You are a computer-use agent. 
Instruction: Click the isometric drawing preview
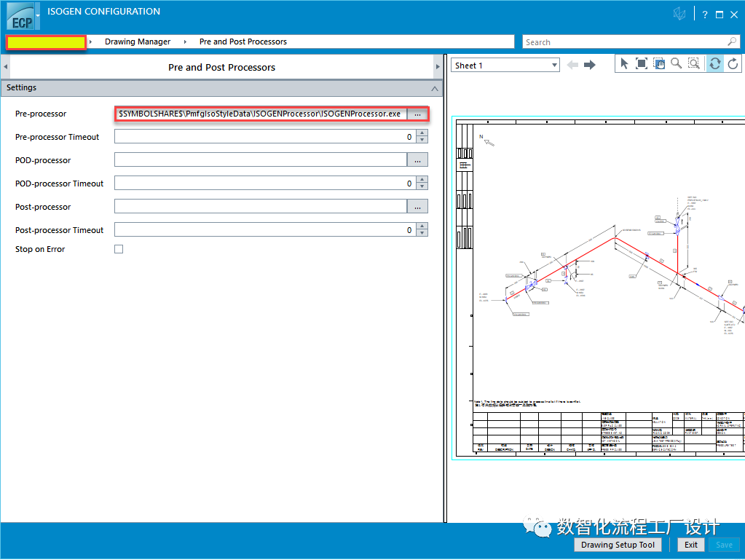click(599, 288)
